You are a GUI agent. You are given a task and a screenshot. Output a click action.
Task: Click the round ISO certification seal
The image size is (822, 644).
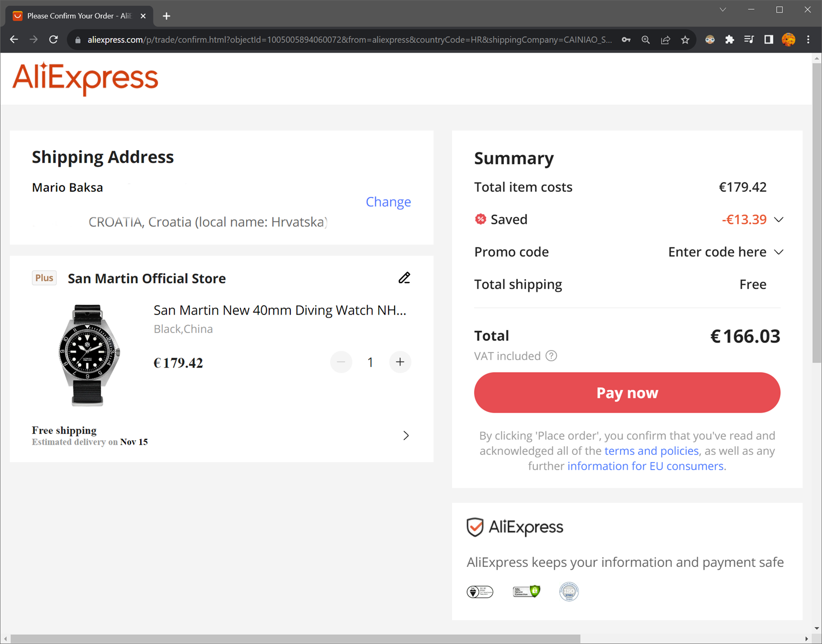pos(569,592)
